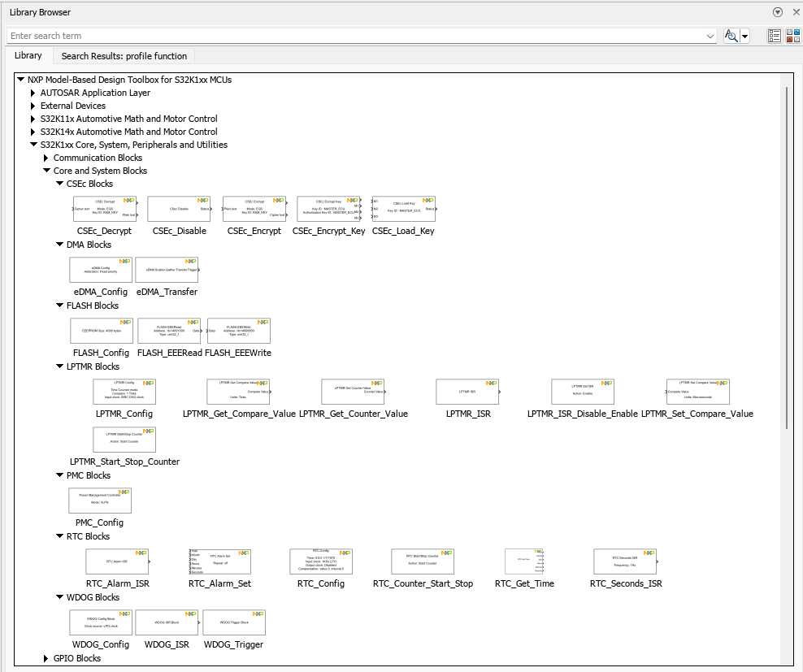The width and height of the screenshot is (803, 672).
Task: Select the WDOG Blocks tree item
Action: tap(93, 597)
